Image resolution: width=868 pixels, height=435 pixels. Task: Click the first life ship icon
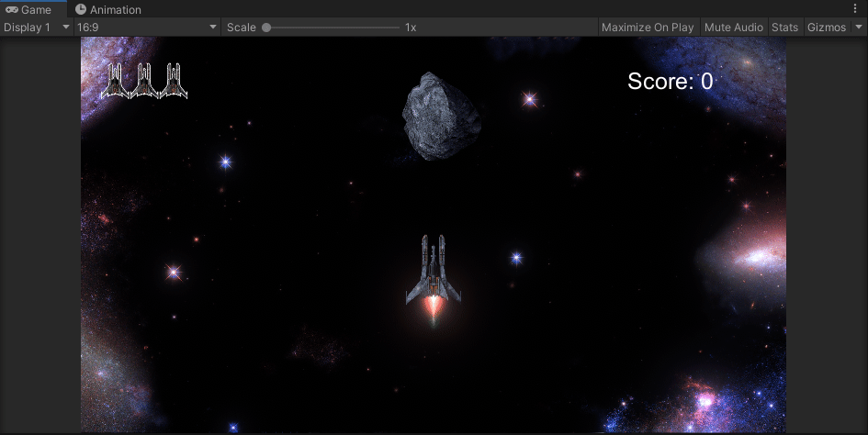point(115,81)
